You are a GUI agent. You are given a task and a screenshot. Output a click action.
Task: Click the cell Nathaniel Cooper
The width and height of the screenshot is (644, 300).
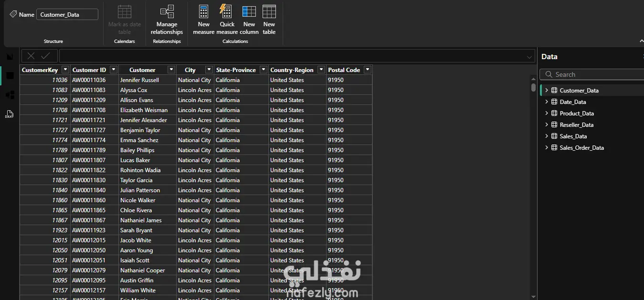point(148,270)
